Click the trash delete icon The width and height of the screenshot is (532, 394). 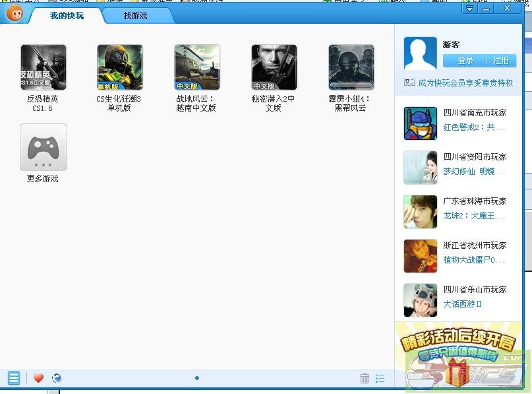[x=365, y=378]
